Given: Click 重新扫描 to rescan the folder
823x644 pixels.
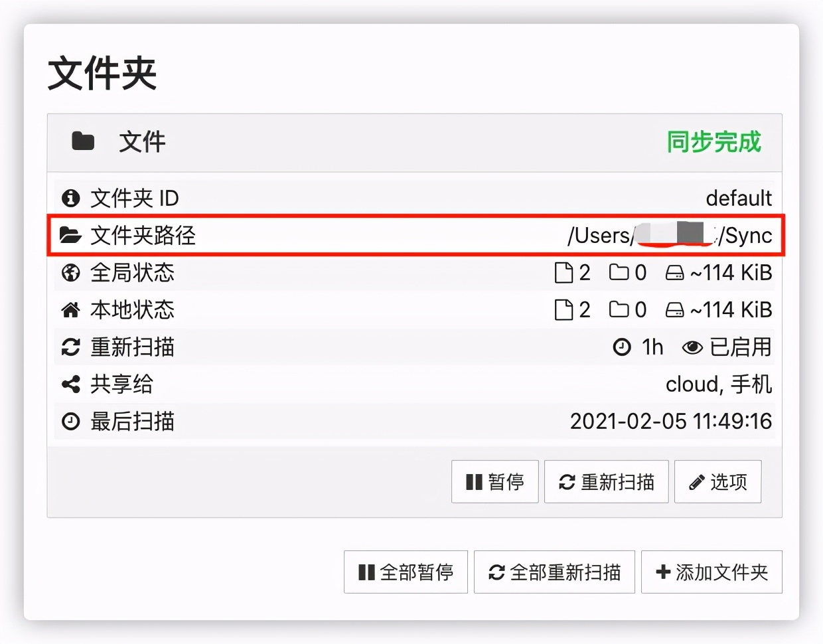Looking at the screenshot, I should 606,481.
